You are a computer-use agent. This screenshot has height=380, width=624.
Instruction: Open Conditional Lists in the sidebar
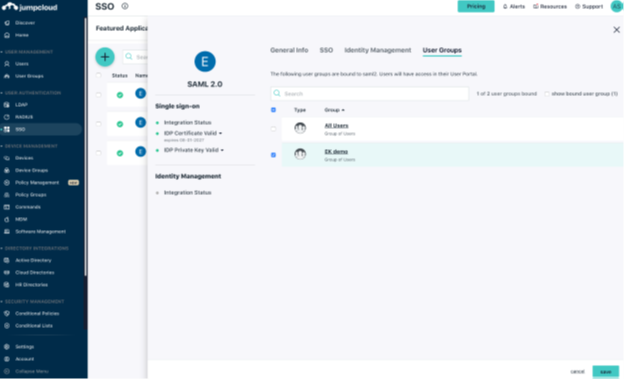[x=34, y=326]
